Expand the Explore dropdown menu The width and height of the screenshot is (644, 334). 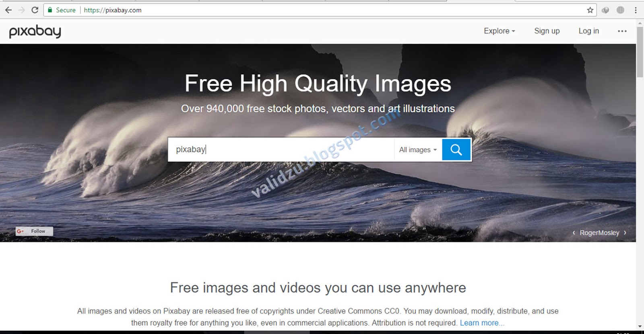coord(499,31)
